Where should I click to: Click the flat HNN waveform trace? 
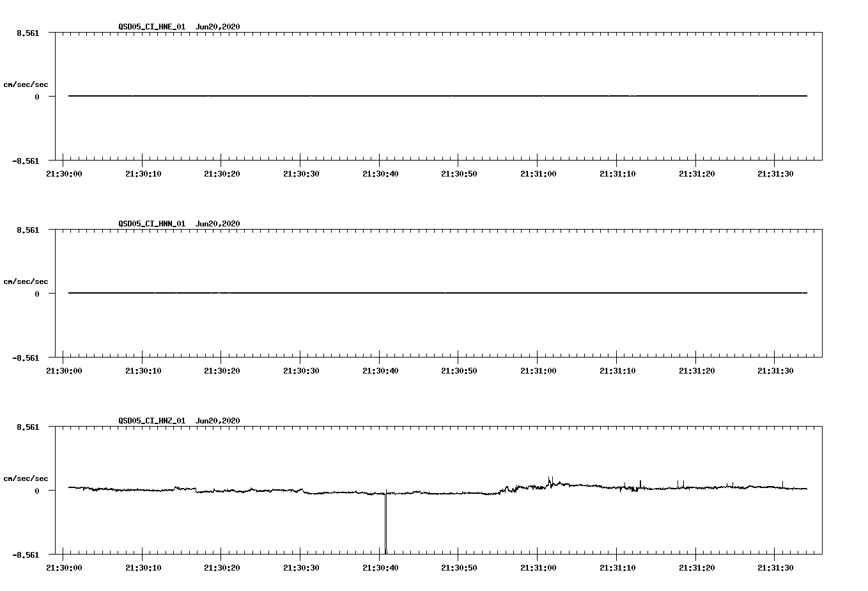pos(438,293)
